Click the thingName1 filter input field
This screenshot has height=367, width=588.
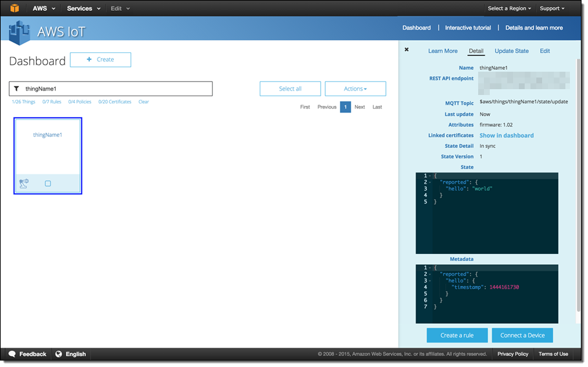(116, 89)
